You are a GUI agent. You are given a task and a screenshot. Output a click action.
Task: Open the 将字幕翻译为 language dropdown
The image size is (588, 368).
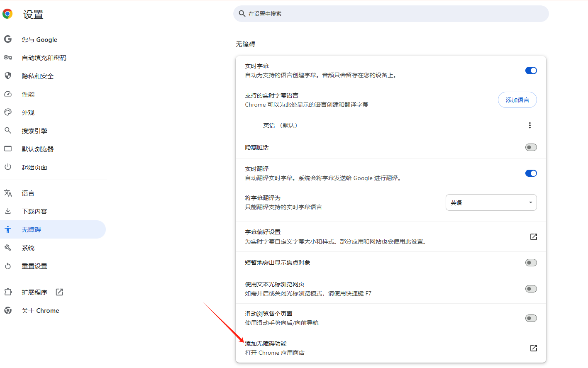point(491,202)
